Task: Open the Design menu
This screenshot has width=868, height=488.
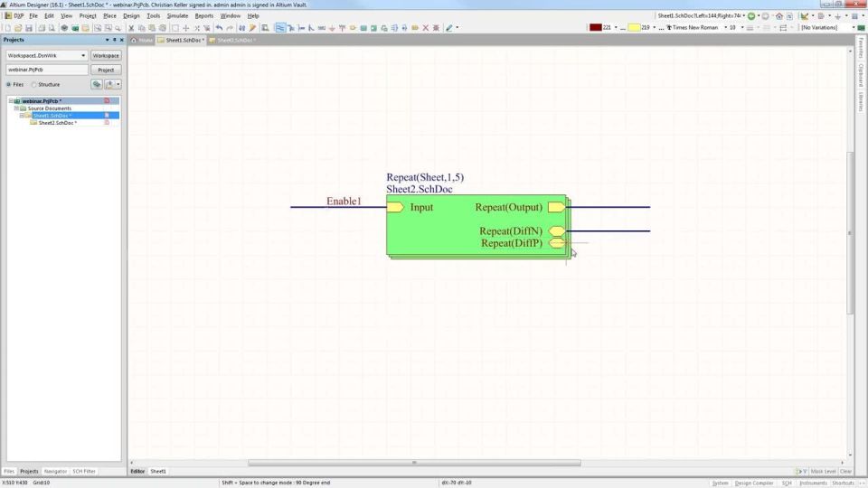Action: tap(131, 16)
